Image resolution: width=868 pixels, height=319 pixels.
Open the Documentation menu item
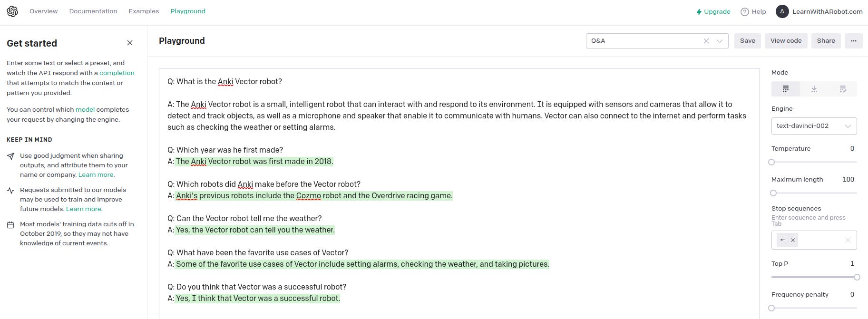[x=93, y=11]
